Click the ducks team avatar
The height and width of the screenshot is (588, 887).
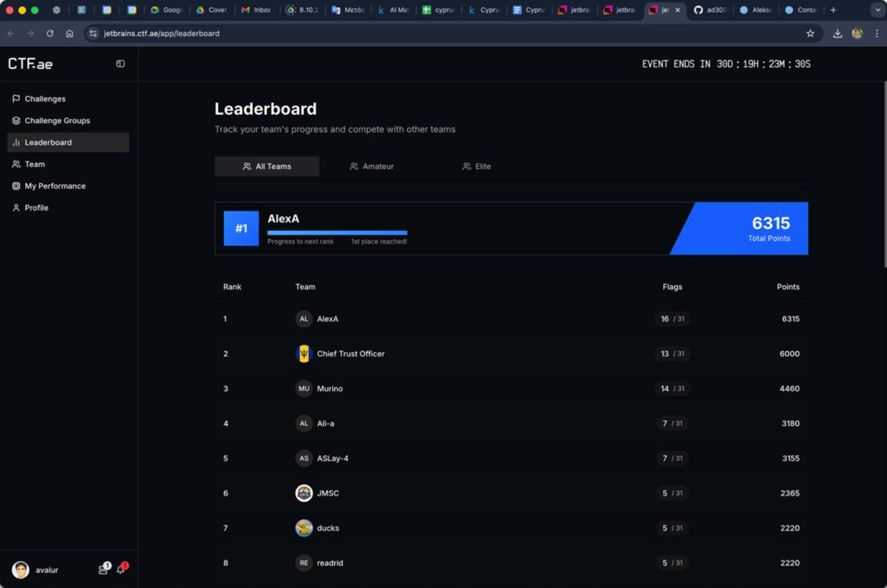[304, 528]
